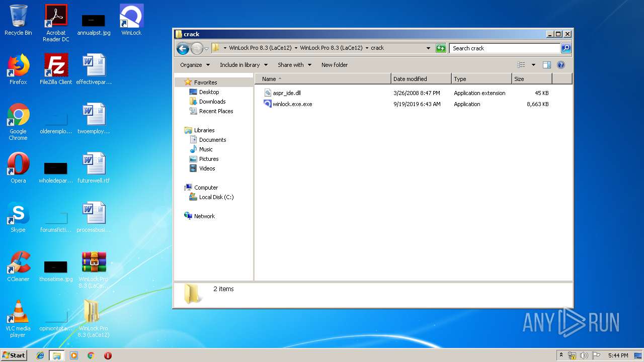
Task: Open the FileZilla Client shortcut
Action: tap(56, 69)
